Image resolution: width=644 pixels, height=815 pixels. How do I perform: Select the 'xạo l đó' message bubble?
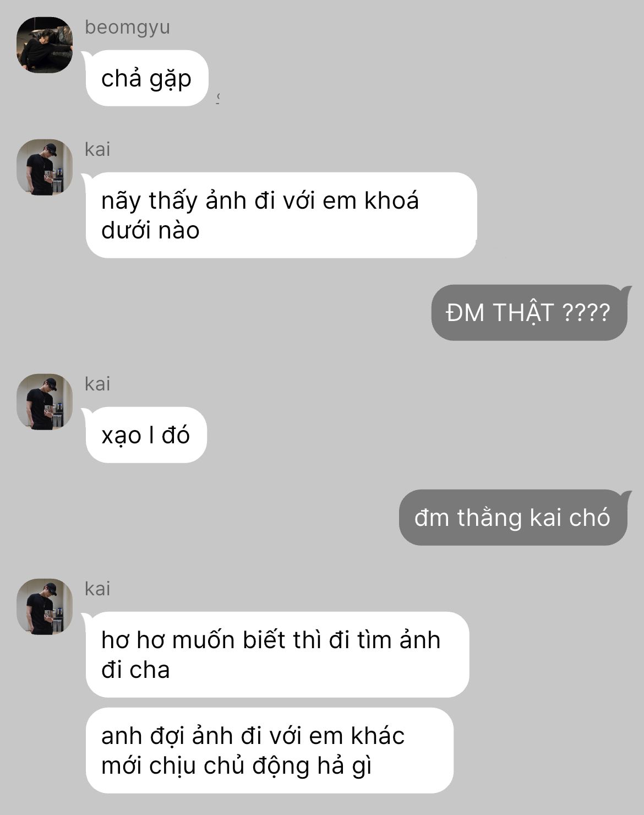pos(146,435)
